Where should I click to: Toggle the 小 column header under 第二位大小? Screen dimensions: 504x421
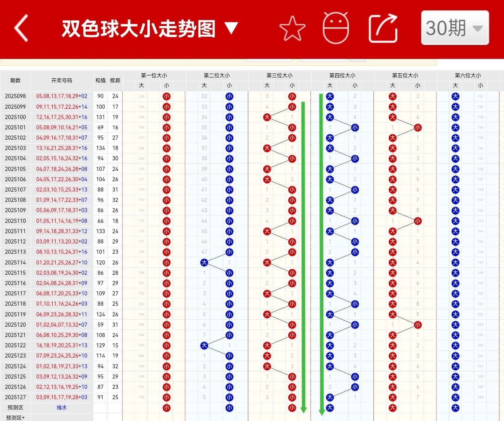229,85
